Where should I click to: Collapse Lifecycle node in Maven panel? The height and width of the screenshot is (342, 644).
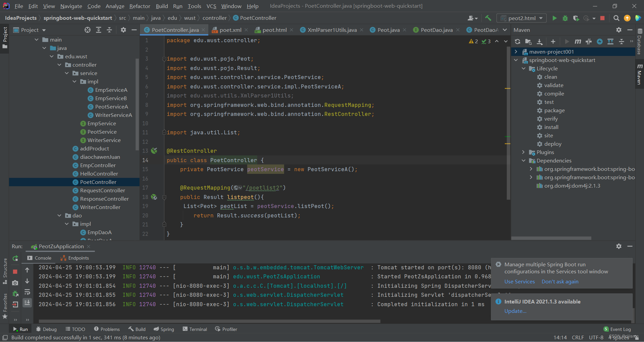[523, 68]
